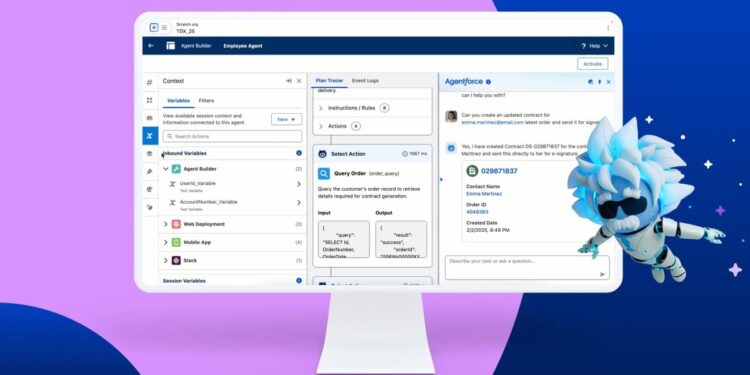Collapse the Agent Builder variable group

[x=166, y=169]
